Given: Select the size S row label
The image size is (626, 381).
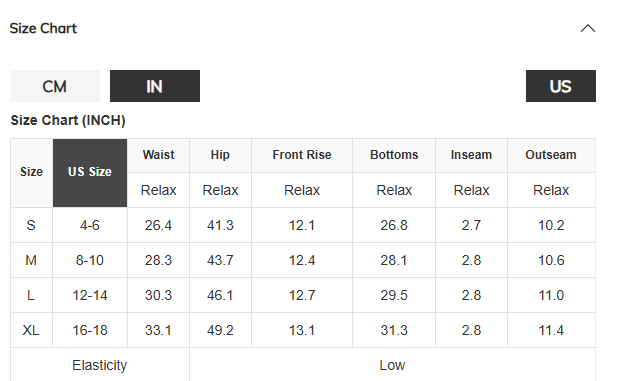Looking at the screenshot, I should (31, 225).
